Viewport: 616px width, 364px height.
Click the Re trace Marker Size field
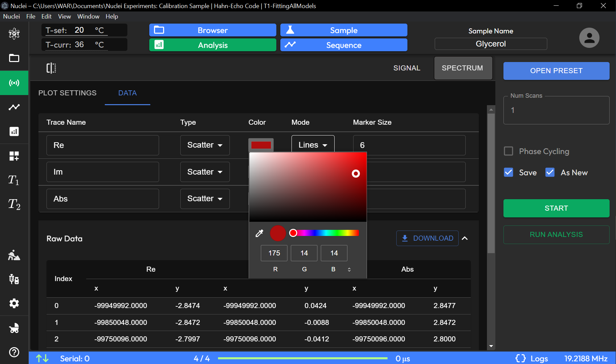tap(409, 145)
